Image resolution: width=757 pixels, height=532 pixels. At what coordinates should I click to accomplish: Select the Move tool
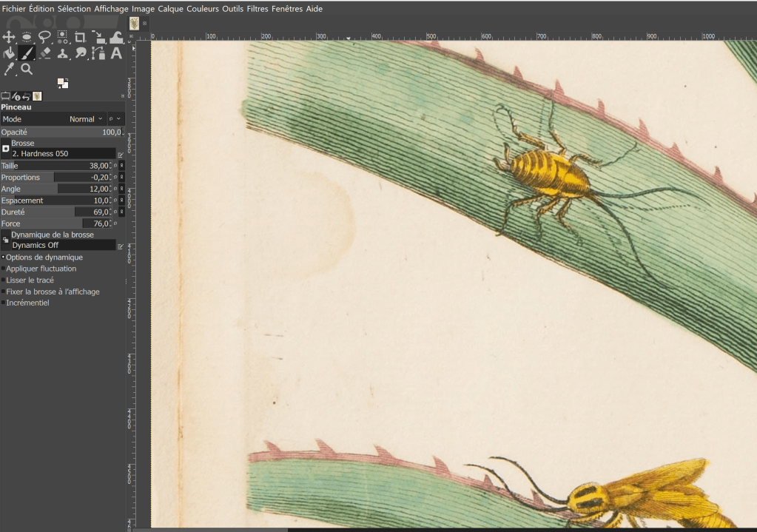point(9,37)
